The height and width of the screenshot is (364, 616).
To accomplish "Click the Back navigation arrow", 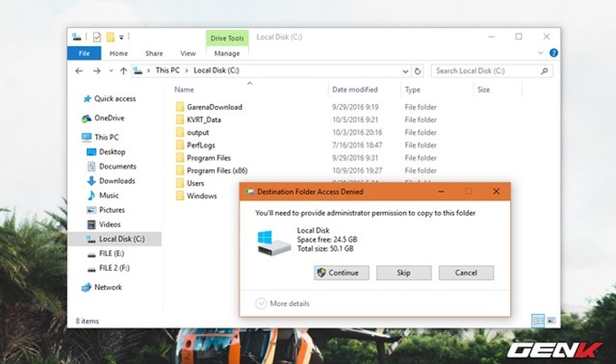I will point(79,70).
